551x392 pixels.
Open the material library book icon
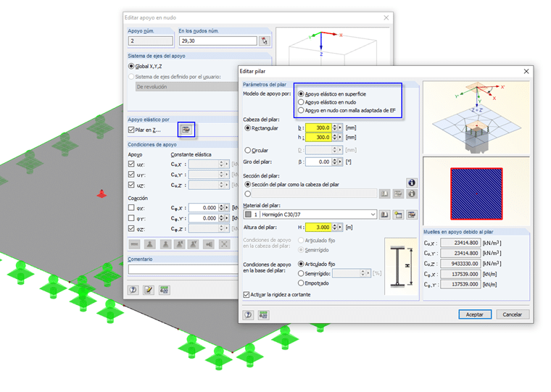point(384,214)
